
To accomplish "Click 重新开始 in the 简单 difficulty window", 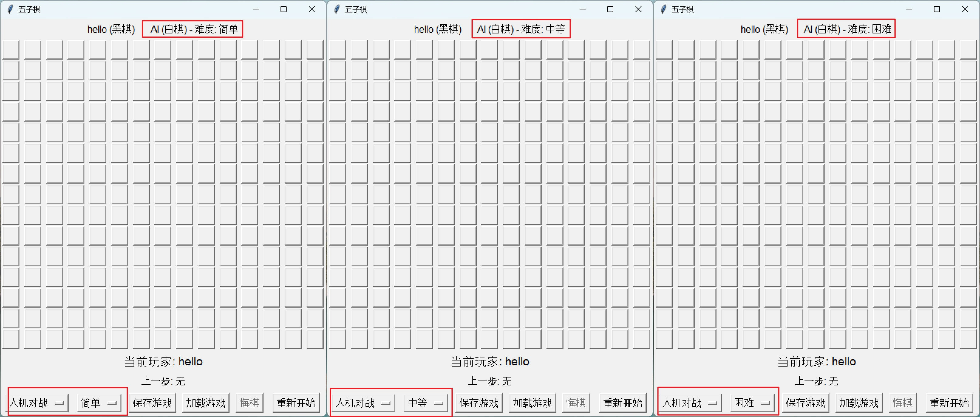I will 296,403.
